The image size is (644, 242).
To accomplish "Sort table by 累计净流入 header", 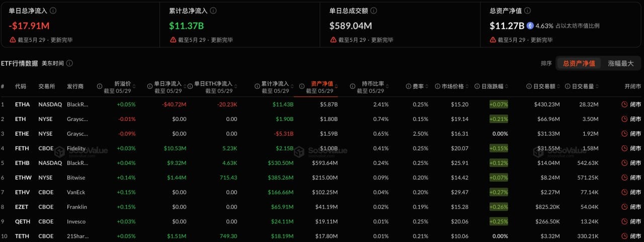I will click(275, 83).
